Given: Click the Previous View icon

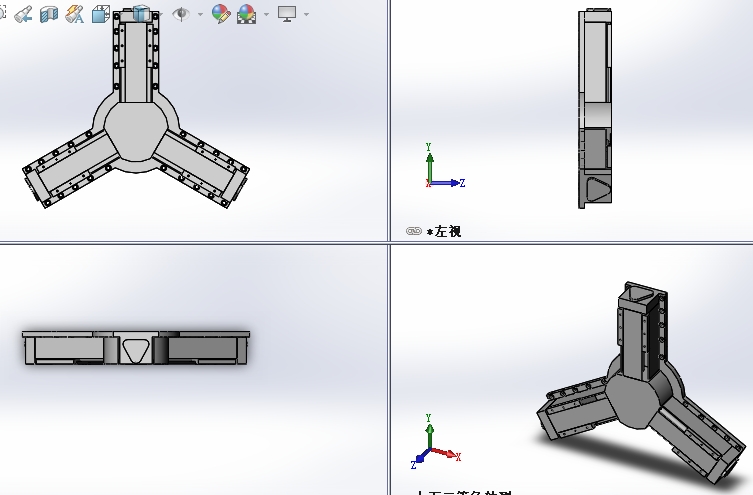Looking at the screenshot, I should tap(23, 14).
